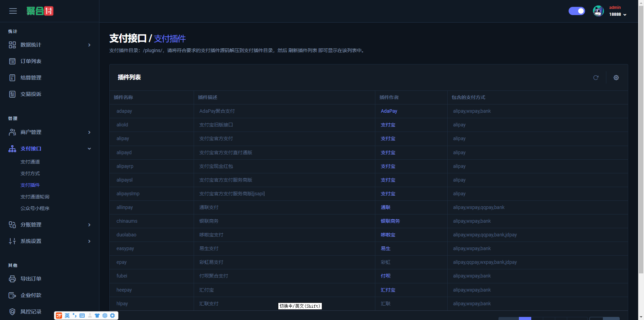Click the 导出订单 printer icon
The image size is (644, 320).
coord(12,279)
